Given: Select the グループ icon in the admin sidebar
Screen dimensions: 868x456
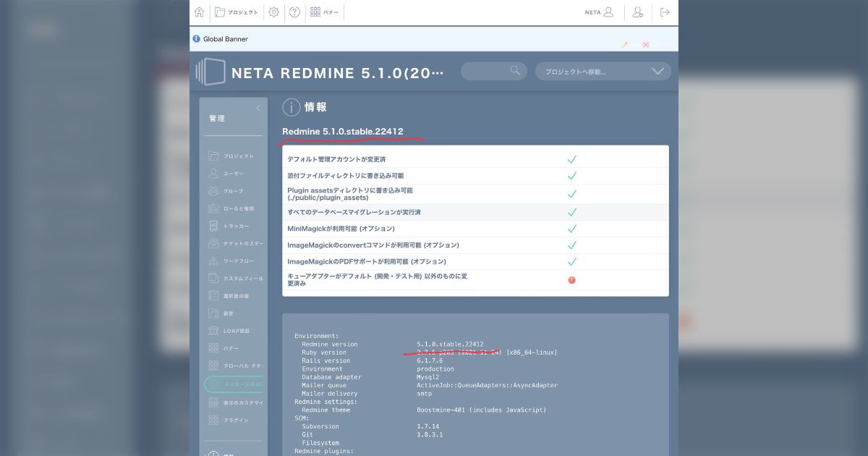Looking at the screenshot, I should point(215,190).
